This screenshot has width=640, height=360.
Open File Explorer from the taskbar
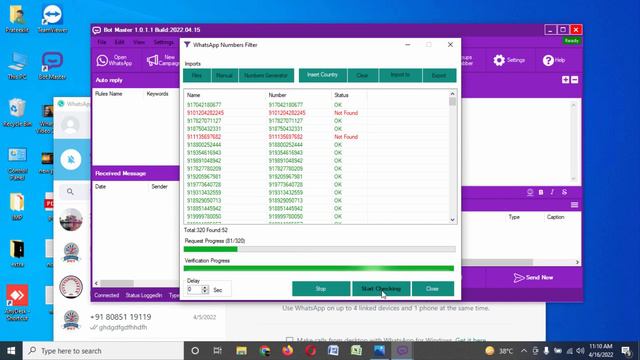tap(242, 351)
